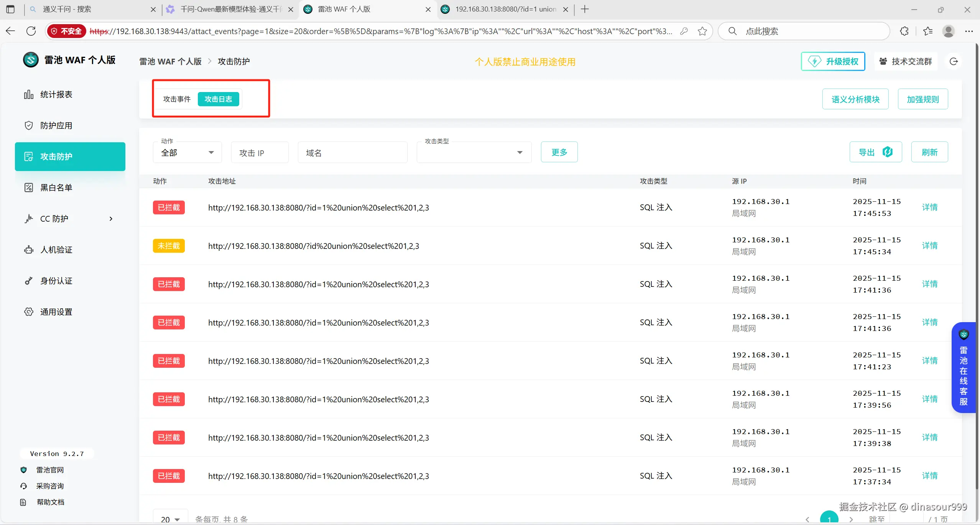Open 详情 for the 未拦截 entry

point(929,245)
